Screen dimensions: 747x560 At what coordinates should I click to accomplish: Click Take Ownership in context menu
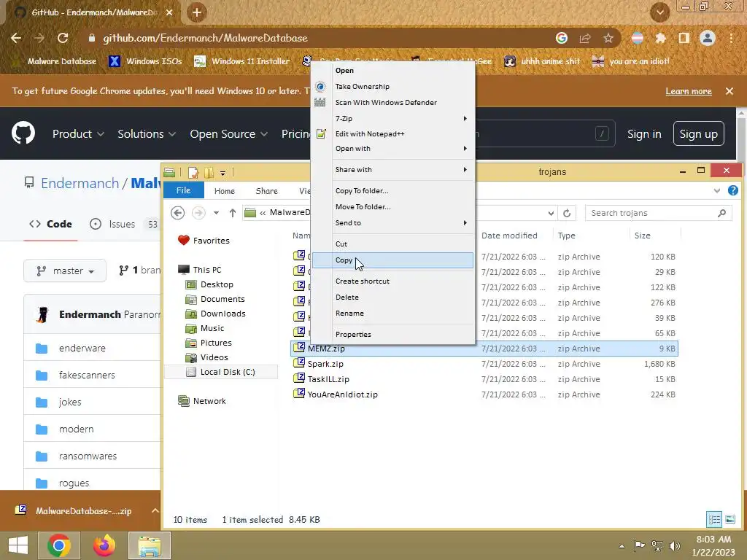(392, 86)
